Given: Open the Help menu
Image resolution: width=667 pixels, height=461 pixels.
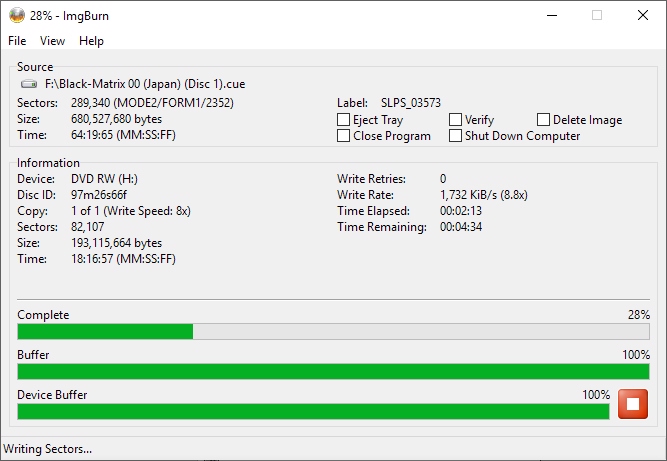Looking at the screenshot, I should tap(91, 41).
